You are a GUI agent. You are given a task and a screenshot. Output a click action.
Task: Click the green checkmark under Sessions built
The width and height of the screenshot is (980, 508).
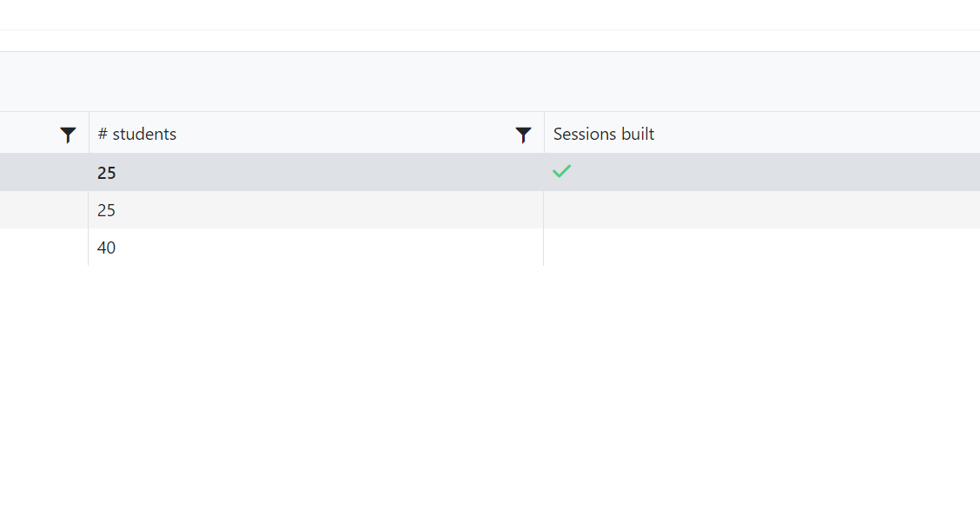562,171
